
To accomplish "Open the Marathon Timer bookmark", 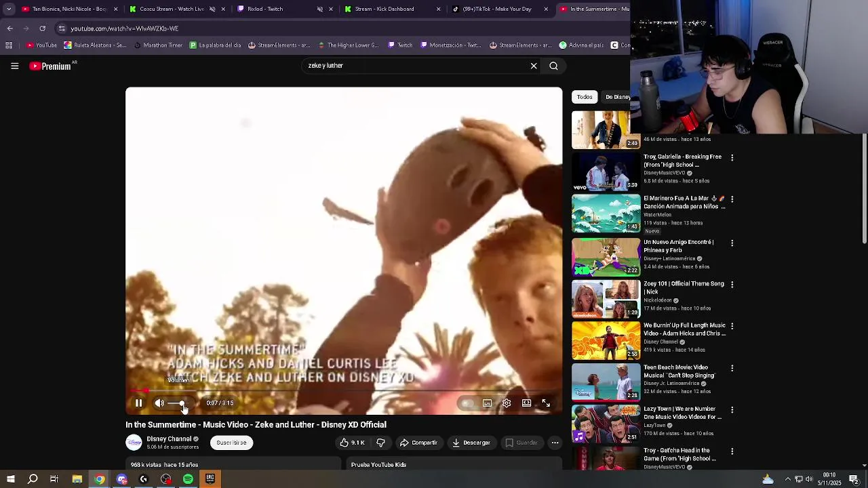I will coord(158,45).
